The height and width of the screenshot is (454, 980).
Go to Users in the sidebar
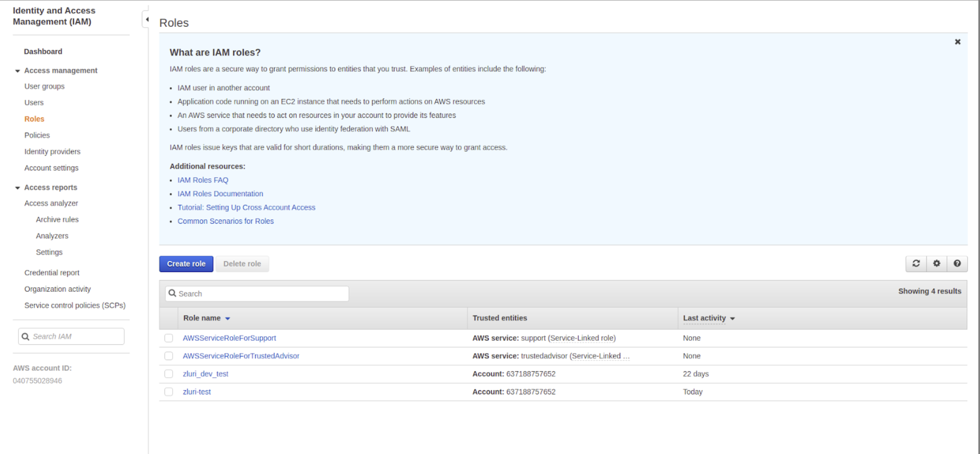(x=34, y=103)
